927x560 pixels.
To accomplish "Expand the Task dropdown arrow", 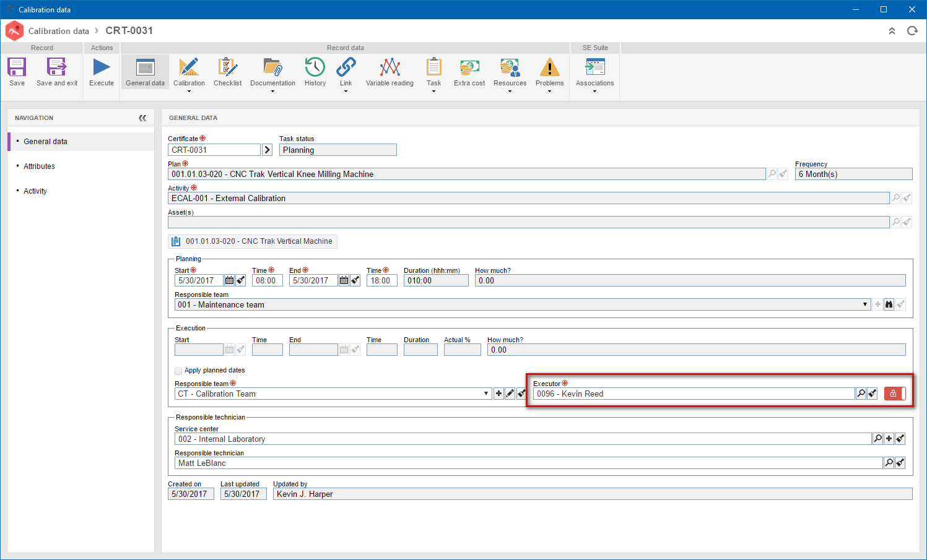I will click(433, 92).
